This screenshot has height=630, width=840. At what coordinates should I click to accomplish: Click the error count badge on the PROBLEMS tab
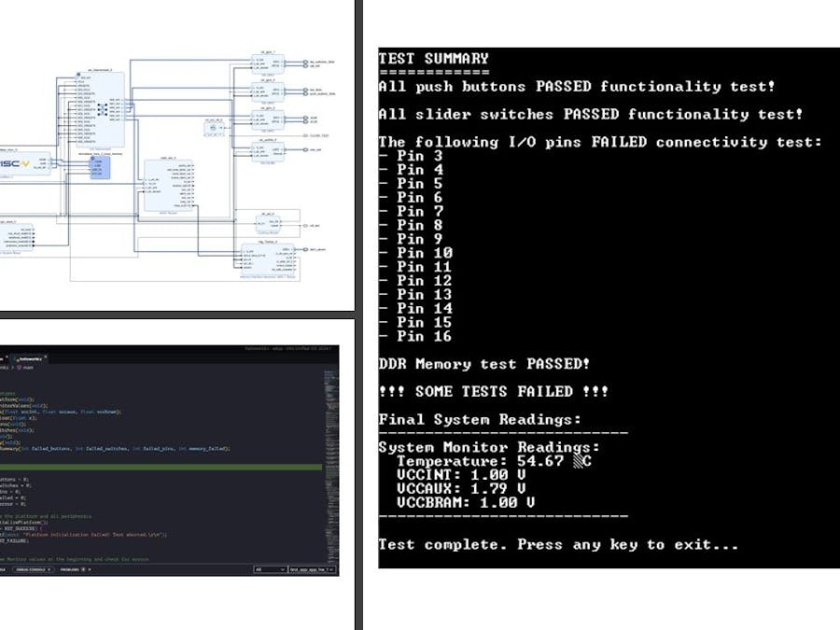(82, 569)
